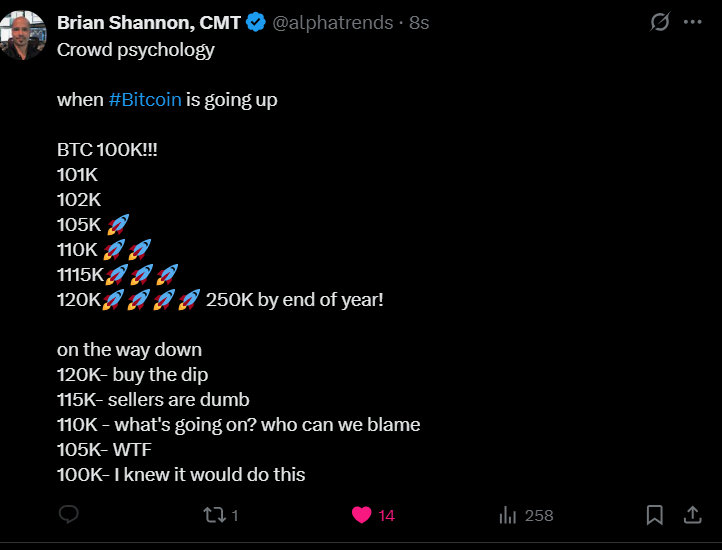Click the "250K by end of year!" text
722x550 pixels.
pyautogui.click(x=295, y=299)
